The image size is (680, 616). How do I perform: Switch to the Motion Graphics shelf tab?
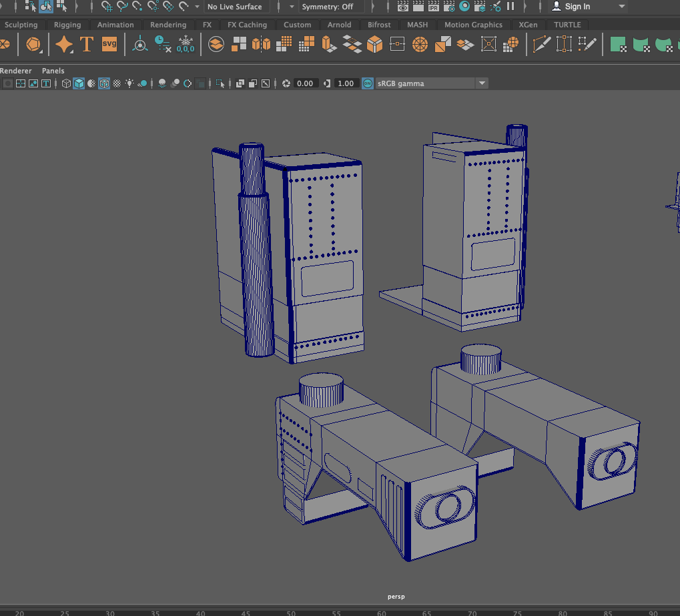point(473,25)
